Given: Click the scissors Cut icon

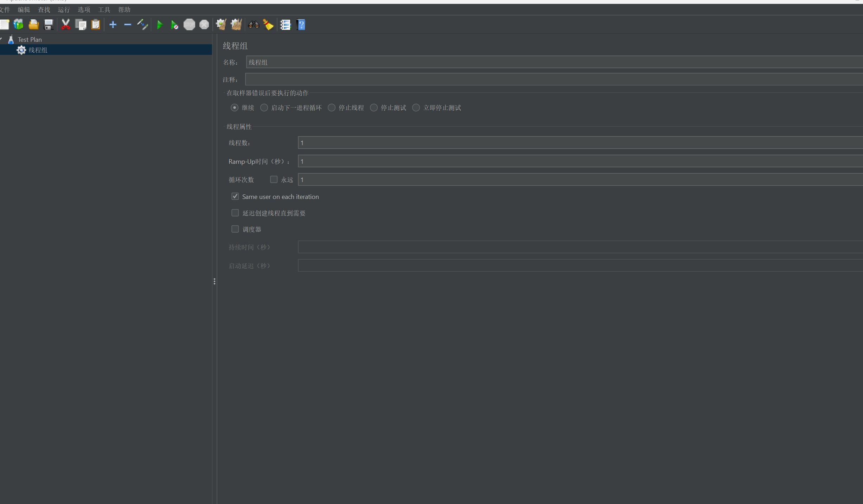Looking at the screenshot, I should click(x=66, y=25).
